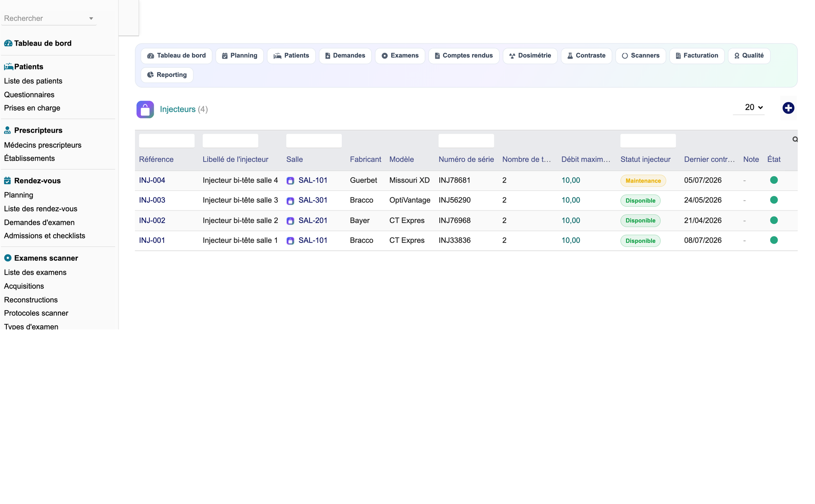Click the Libellé de l'injecteur filter field

(230, 141)
